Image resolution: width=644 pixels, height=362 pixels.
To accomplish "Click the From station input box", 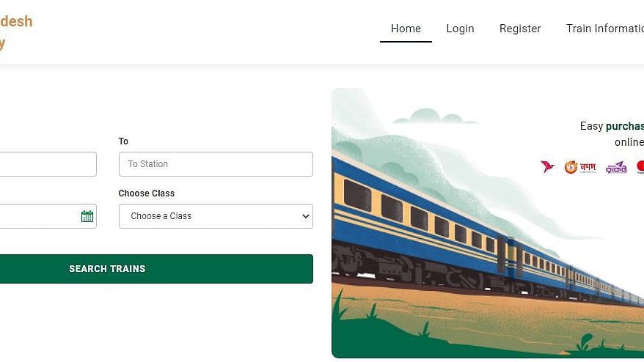I will [x=44, y=164].
